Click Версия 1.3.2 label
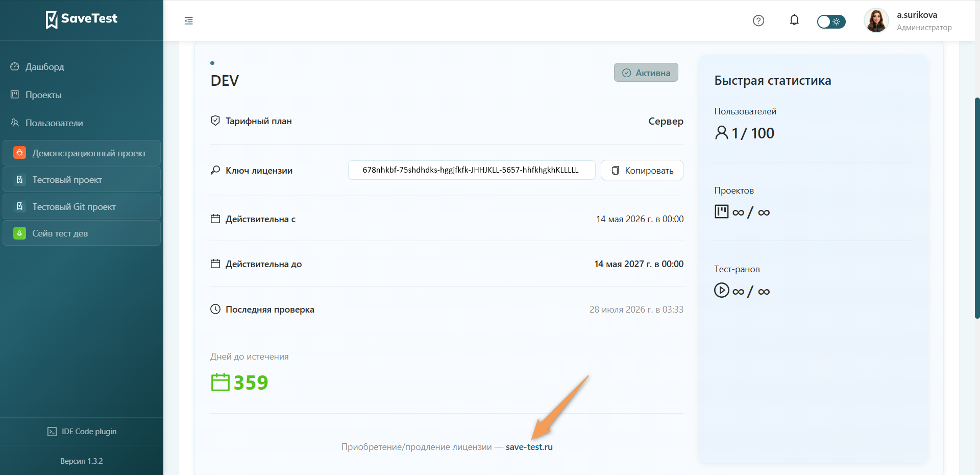The image size is (980, 475). pos(82,461)
